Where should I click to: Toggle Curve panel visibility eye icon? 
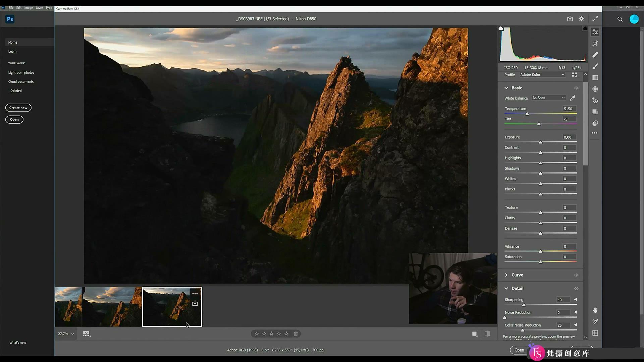(x=576, y=275)
